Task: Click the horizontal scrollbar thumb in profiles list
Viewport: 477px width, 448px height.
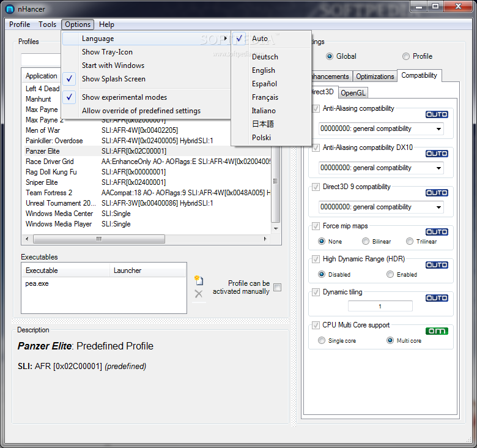Action: pyautogui.click(x=99, y=239)
